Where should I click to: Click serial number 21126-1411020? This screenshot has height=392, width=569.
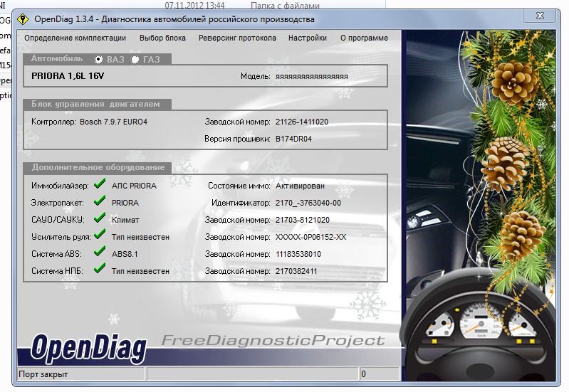coord(301,122)
